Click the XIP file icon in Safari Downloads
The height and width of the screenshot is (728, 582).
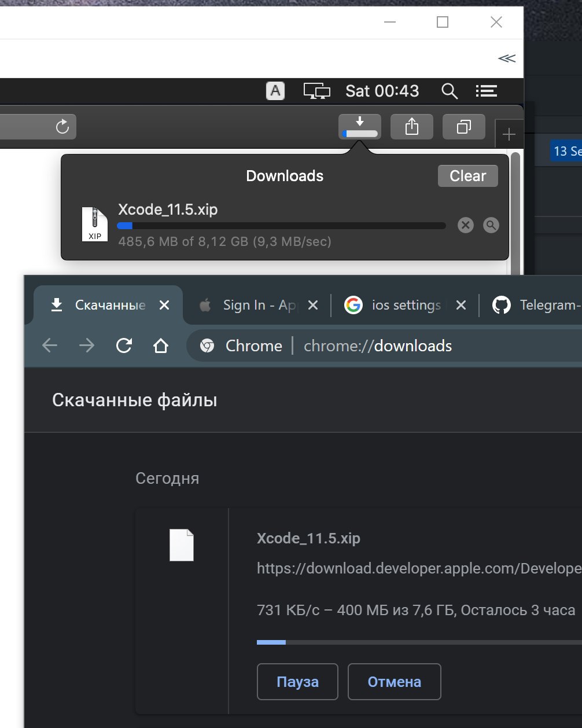point(95,224)
